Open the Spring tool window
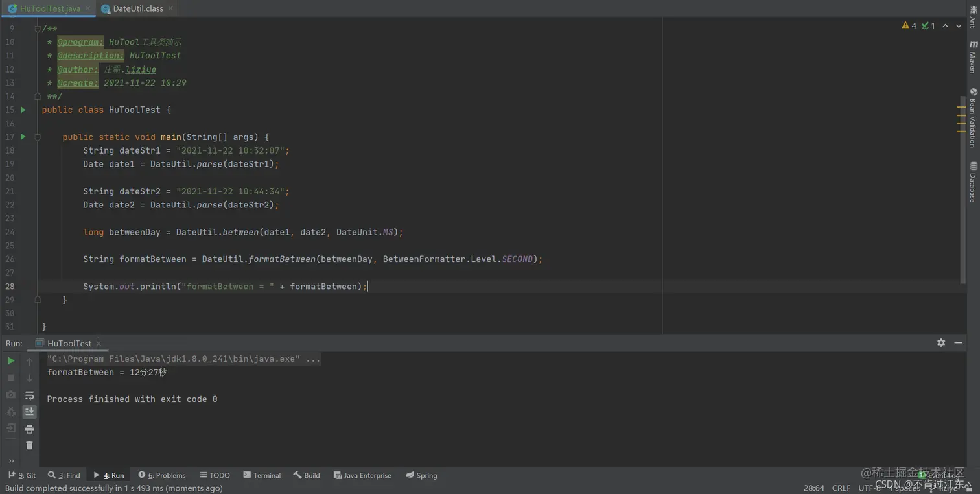This screenshot has width=980, height=494. [x=421, y=475]
